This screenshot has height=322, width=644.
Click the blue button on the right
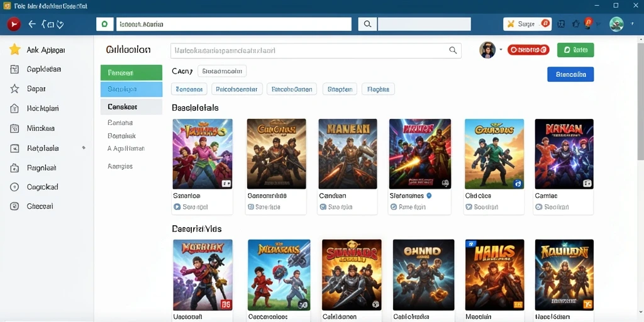570,74
